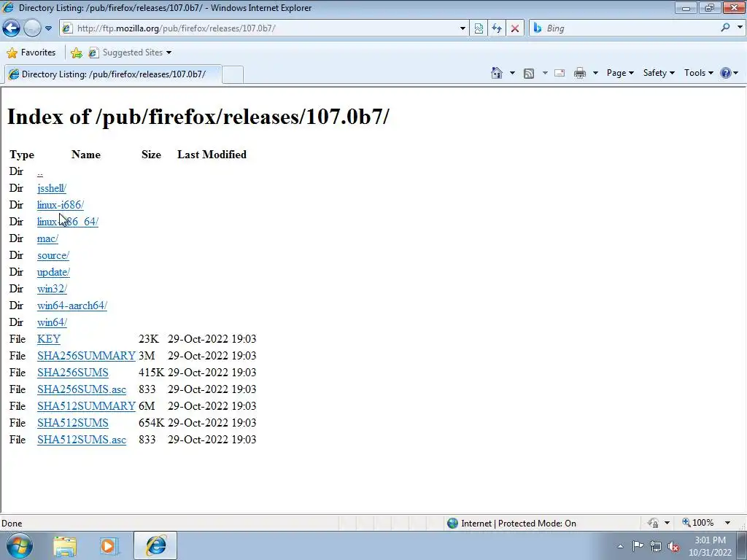Viewport: 747px width, 560px height.
Task: Open the recent pages dropdown arrow
Action: point(48,28)
